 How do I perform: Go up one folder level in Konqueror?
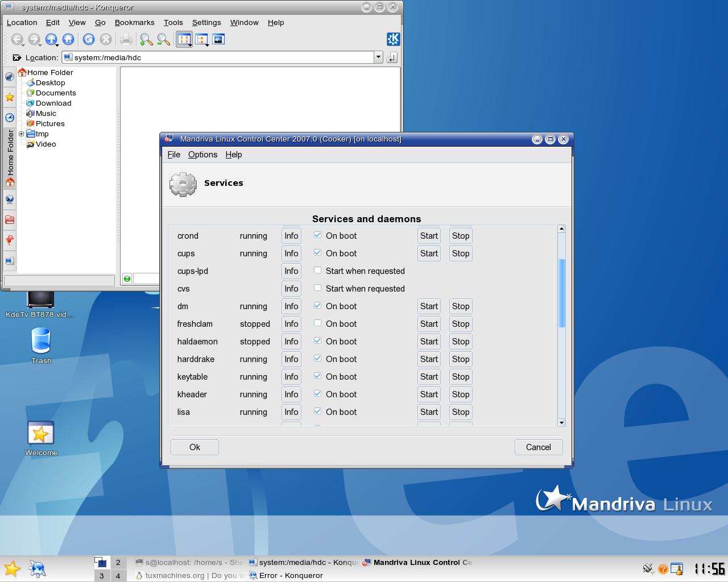[51, 39]
